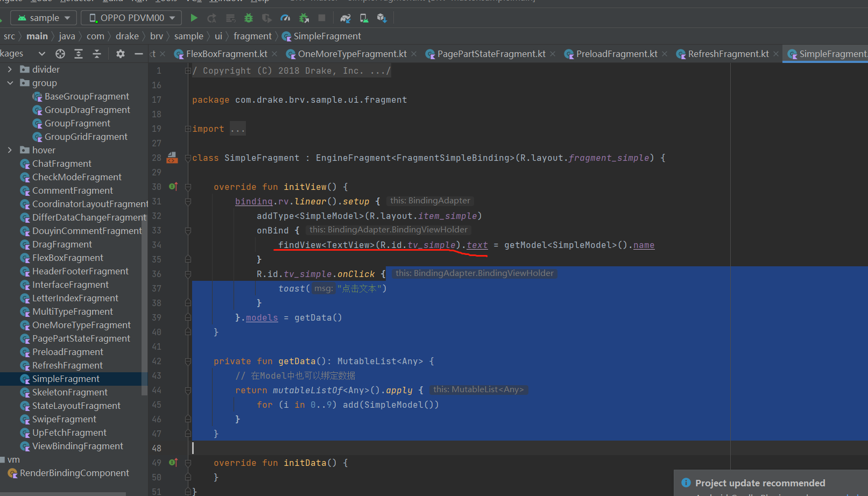Fold the SimpleFragment class at line 28
The height and width of the screenshot is (496, 868).
pyautogui.click(x=188, y=158)
